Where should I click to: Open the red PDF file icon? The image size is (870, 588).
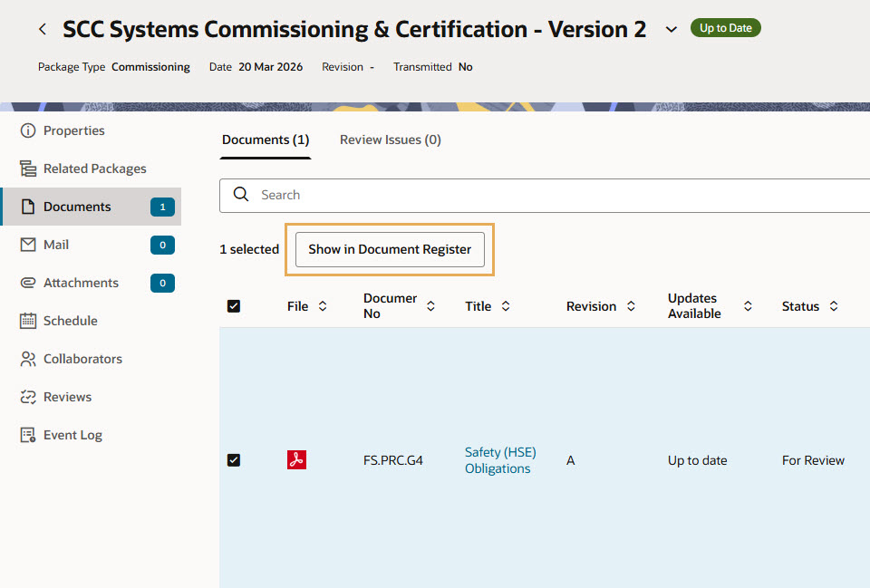pyautogui.click(x=296, y=460)
